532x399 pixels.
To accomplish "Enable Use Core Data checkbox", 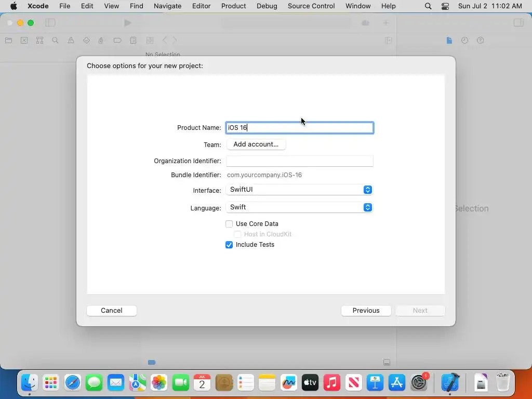I will (229, 224).
